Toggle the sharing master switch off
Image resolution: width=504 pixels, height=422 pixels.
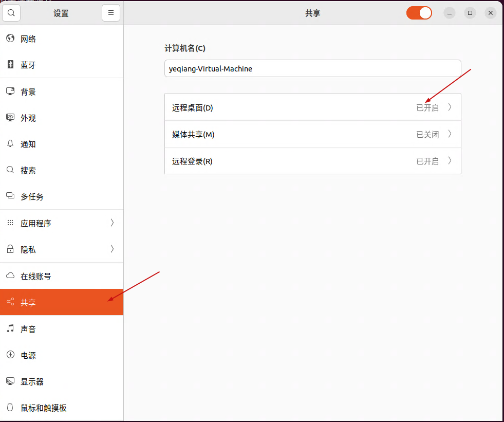[x=419, y=13]
